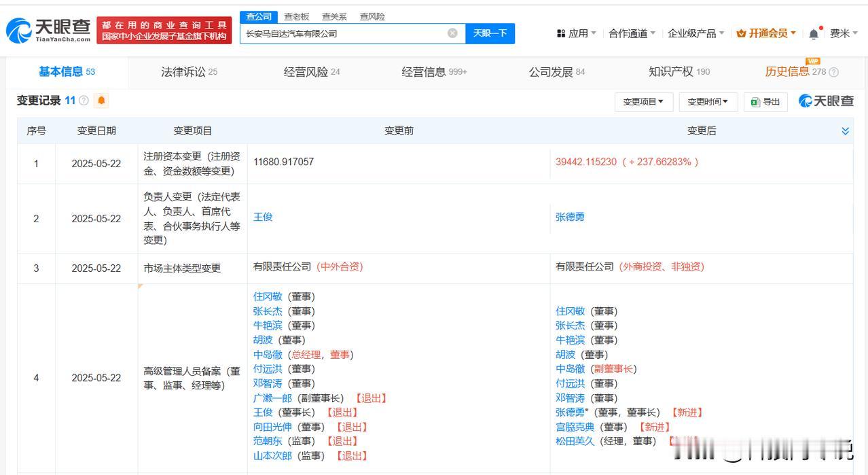Click the help icon next to 变更记录 11
The height and width of the screenshot is (475, 868).
pos(84,101)
